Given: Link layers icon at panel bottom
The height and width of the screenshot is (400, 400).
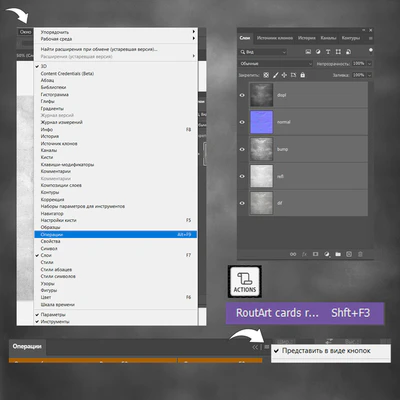Looking at the screenshot, I should click(293, 254).
